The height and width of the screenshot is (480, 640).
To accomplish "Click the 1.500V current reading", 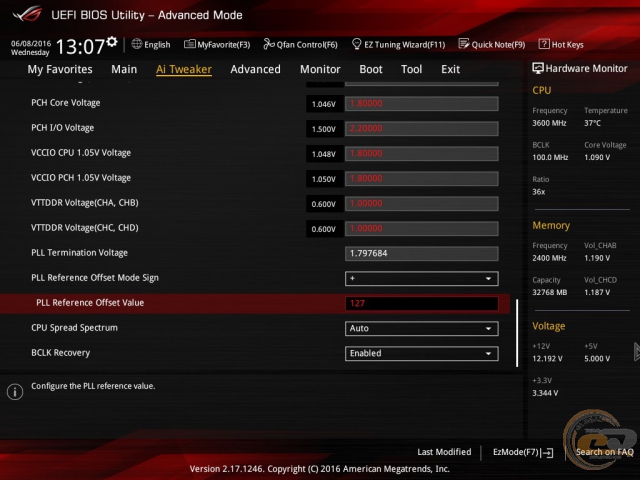I will pyautogui.click(x=324, y=129).
